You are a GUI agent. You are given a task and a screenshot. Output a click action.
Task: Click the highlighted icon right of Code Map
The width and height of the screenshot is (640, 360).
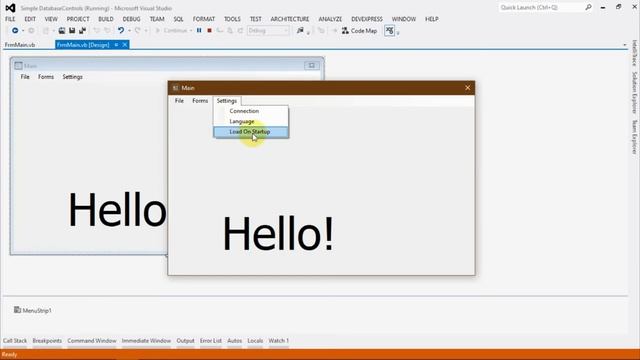(389, 31)
